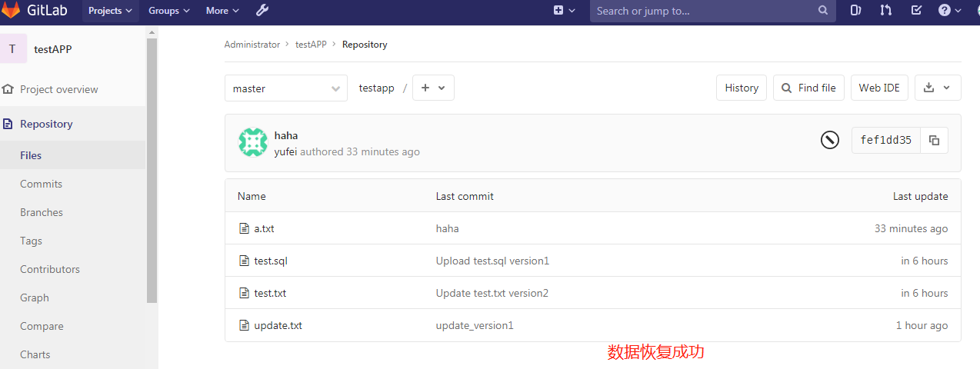Copy commit SHA fef1dd35 with the copy icon
This screenshot has width=980, height=369.
pyautogui.click(x=934, y=141)
